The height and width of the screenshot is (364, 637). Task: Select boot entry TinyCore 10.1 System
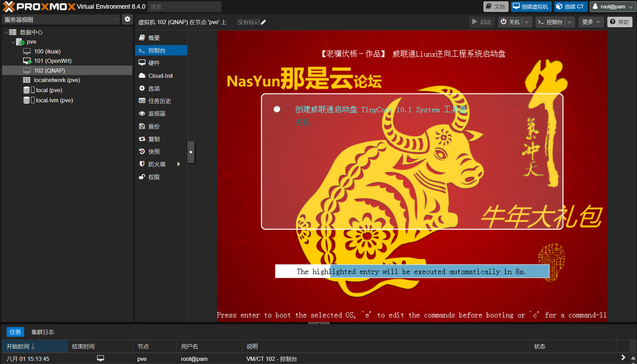(380, 110)
